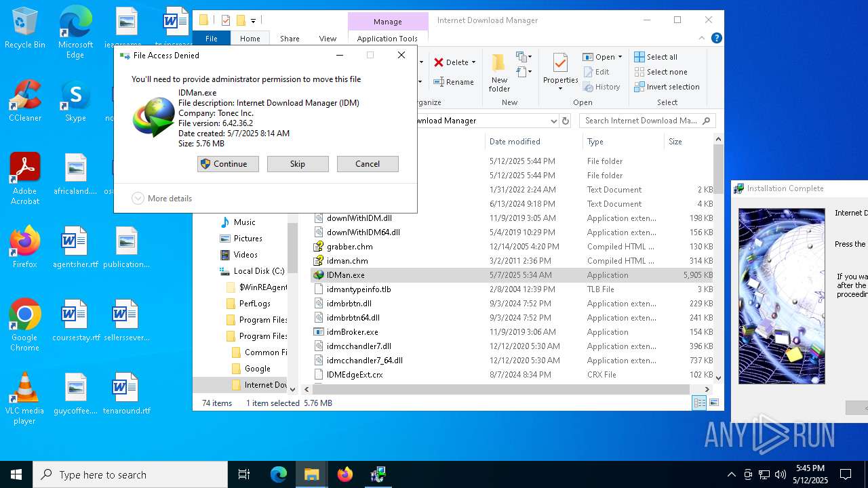Open the Skype desktop icon
The image size is (868, 488).
point(75,101)
